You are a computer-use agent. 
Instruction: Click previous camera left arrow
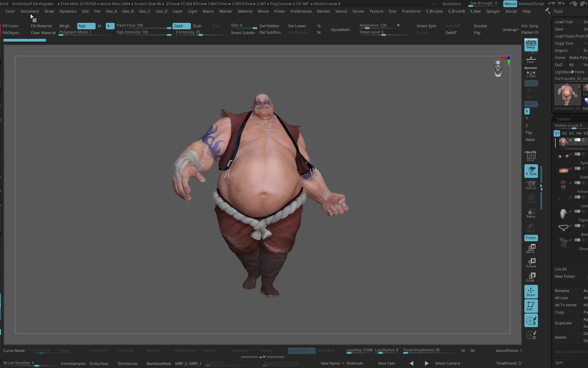tap(411, 363)
